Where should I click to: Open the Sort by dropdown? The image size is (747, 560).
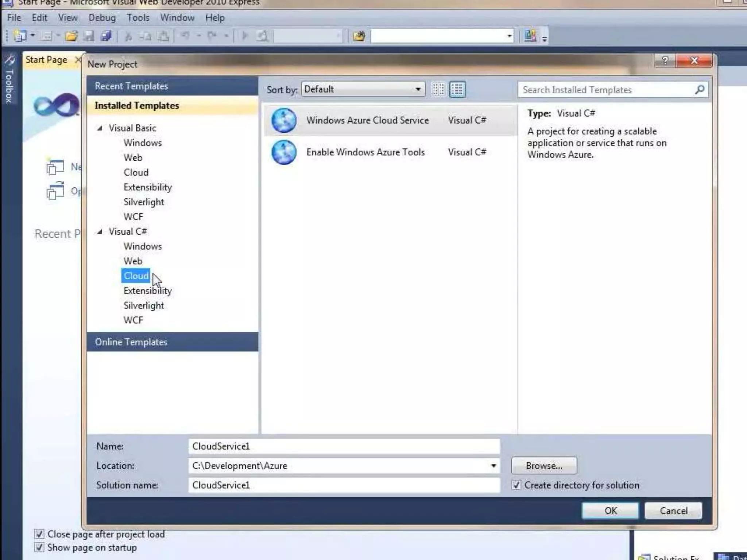[x=363, y=89]
